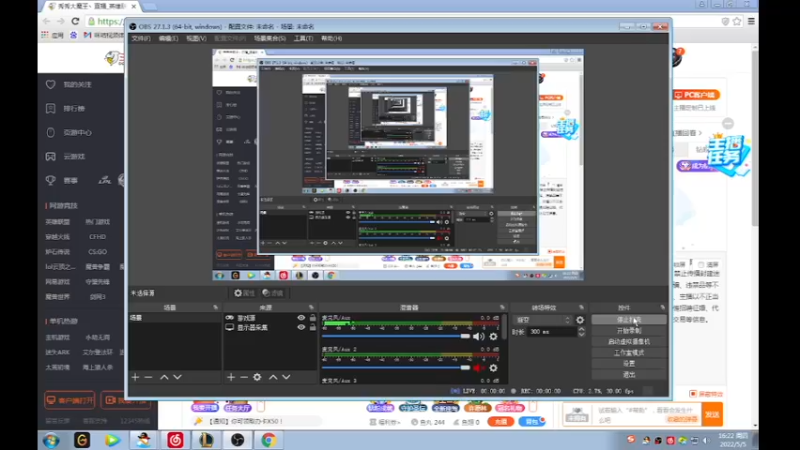The image size is (800, 450).
Task: Open the 文件(F) menu in OBS
Action: [141, 38]
